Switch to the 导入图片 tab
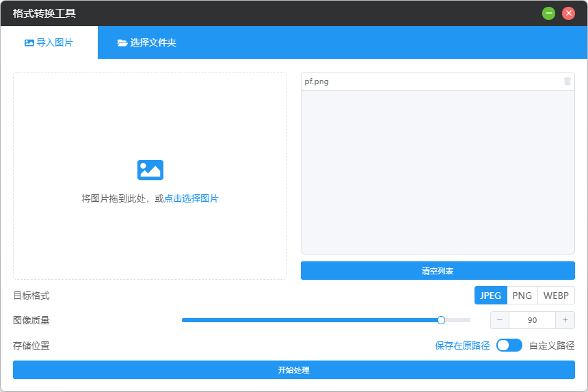The width and height of the screenshot is (588, 392). click(x=49, y=42)
